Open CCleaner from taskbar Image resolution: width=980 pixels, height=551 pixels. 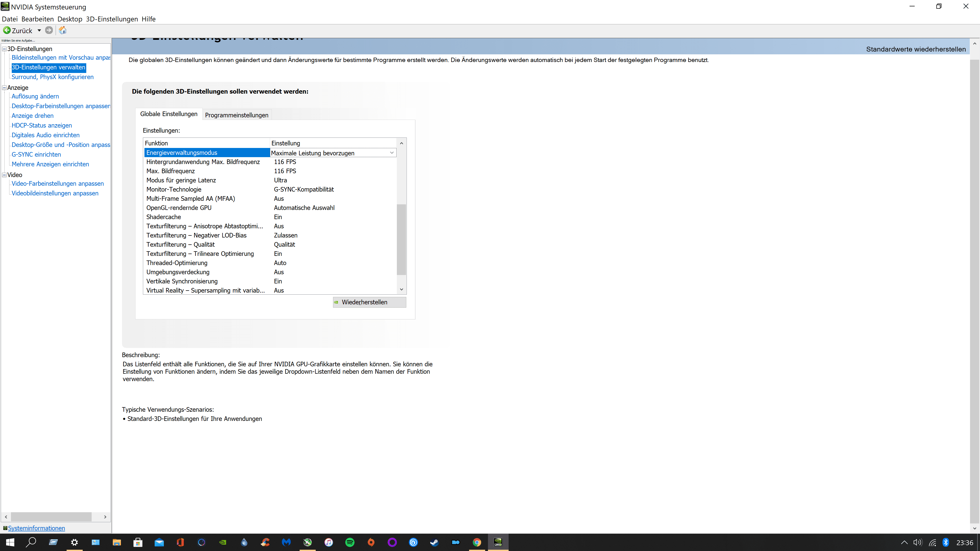point(265,543)
